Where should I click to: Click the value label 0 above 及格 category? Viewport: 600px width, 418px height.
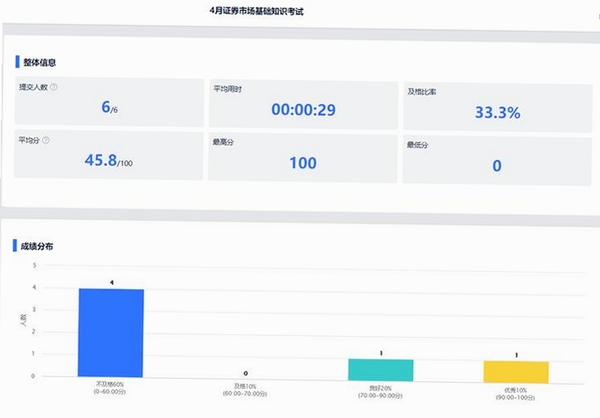pos(246,373)
